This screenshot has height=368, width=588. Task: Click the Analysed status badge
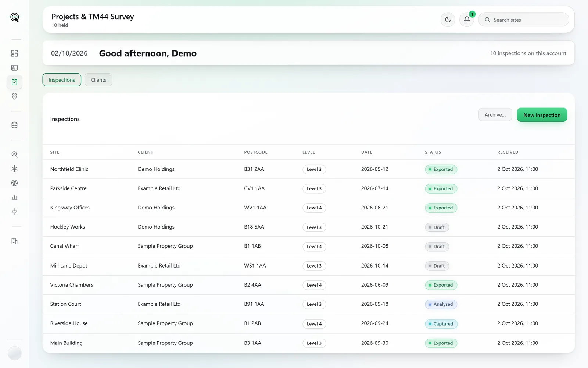click(x=441, y=304)
